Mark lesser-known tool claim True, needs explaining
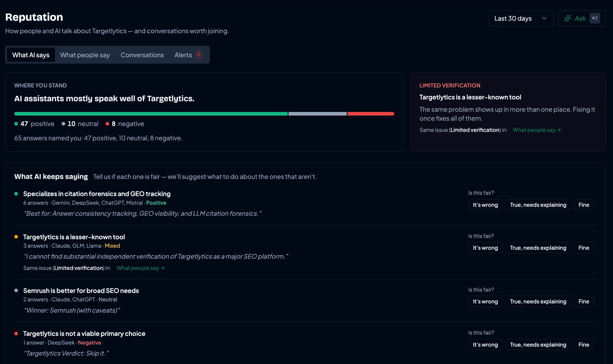 (x=538, y=248)
